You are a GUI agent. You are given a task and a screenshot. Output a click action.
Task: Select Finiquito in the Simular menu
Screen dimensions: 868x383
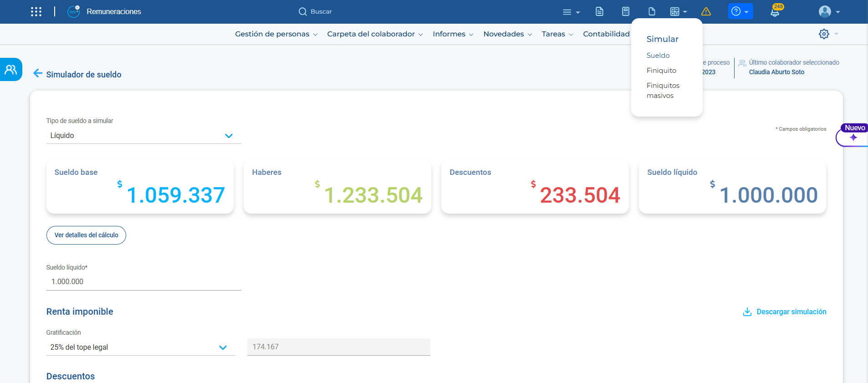point(661,71)
